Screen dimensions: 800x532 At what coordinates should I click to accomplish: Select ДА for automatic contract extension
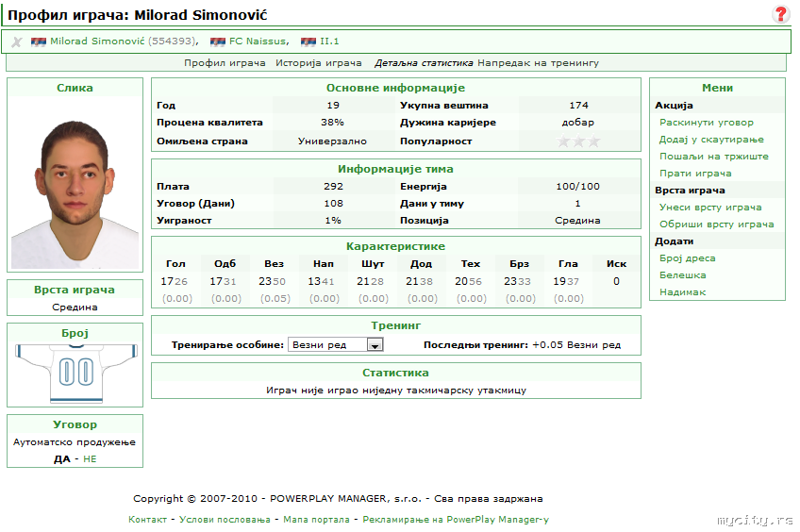click(x=61, y=459)
